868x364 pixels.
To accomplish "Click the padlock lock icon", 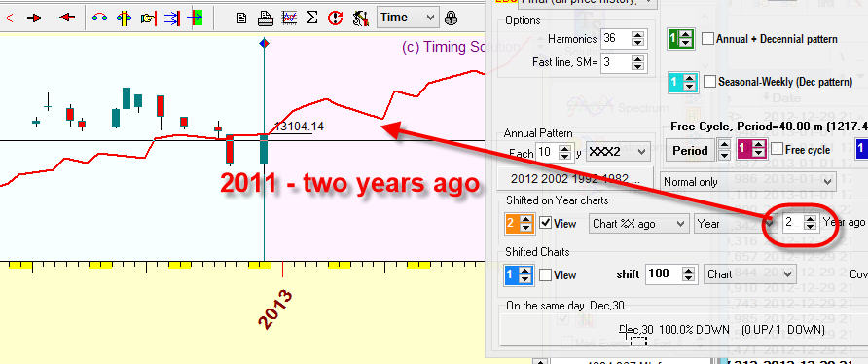I will click(452, 18).
